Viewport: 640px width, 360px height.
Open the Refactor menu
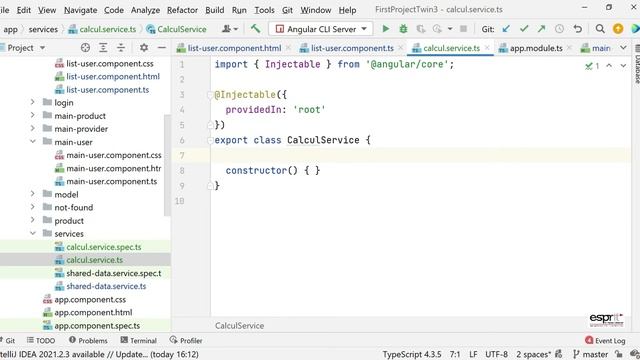click(x=182, y=10)
